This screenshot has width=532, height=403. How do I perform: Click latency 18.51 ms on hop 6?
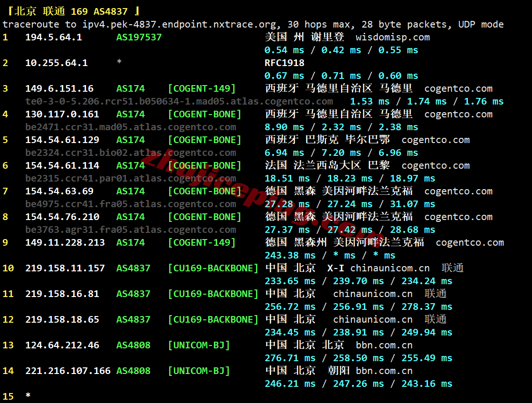(287, 178)
